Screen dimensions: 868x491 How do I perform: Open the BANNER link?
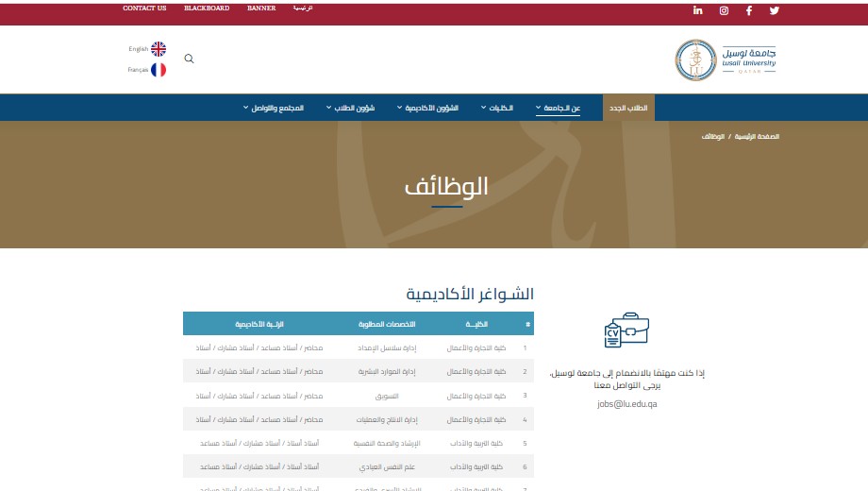pyautogui.click(x=261, y=8)
